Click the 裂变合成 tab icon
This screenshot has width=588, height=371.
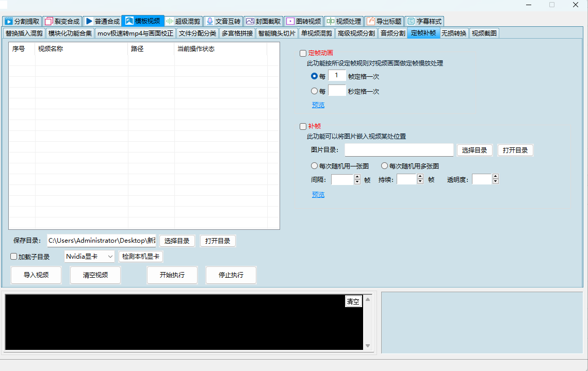49,22
